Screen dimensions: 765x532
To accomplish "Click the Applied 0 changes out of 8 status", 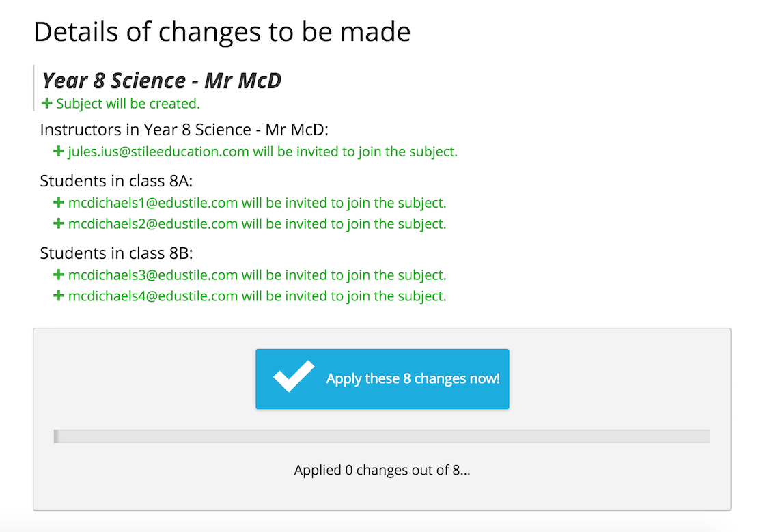I will click(382, 470).
